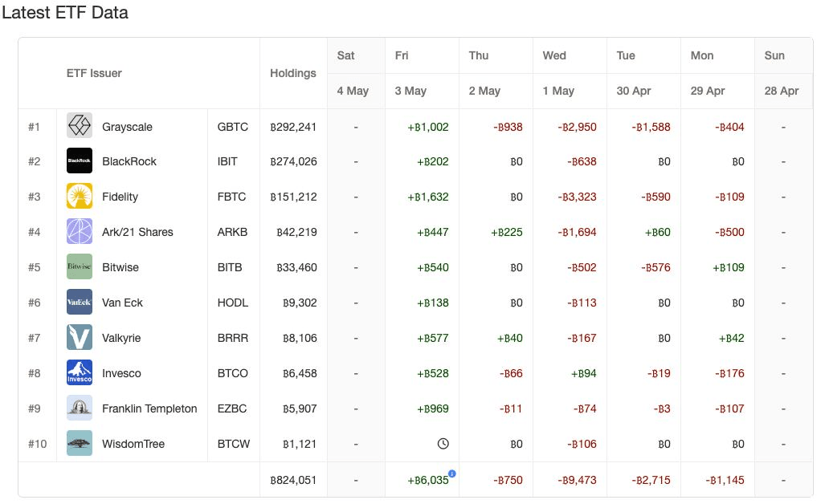Click the blue info icon beside +6,035 total
The height and width of the screenshot is (504, 825).
click(x=452, y=474)
